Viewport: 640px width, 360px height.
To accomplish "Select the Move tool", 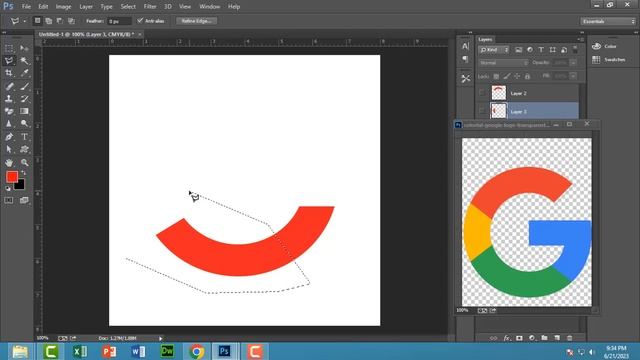I will tap(24, 48).
